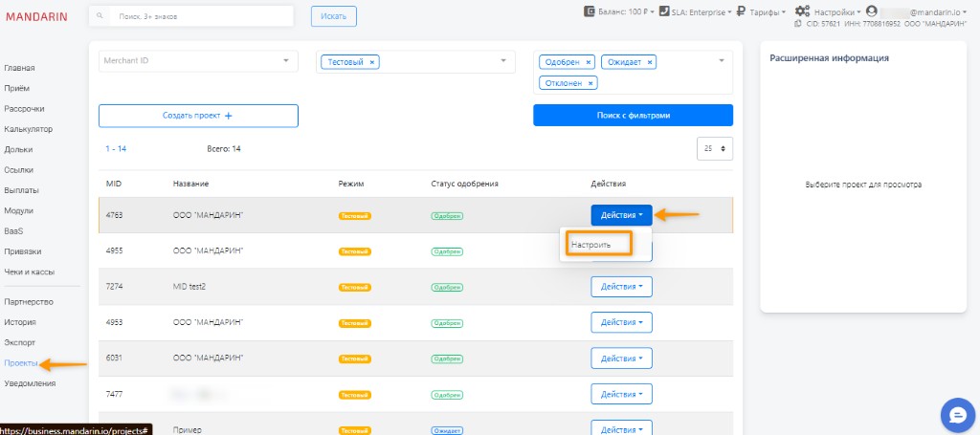Click Тестовый badge in the 7274 row
The image size is (980, 435).
355,288
